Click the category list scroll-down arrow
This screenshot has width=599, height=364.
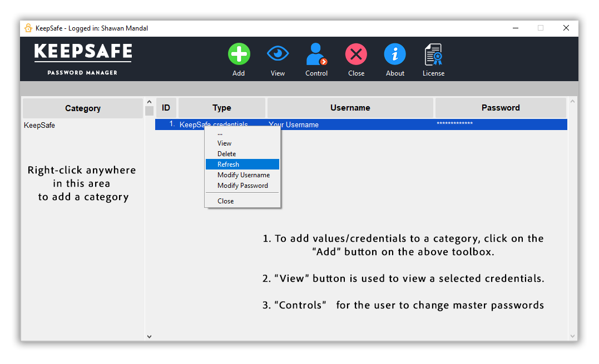(150, 337)
